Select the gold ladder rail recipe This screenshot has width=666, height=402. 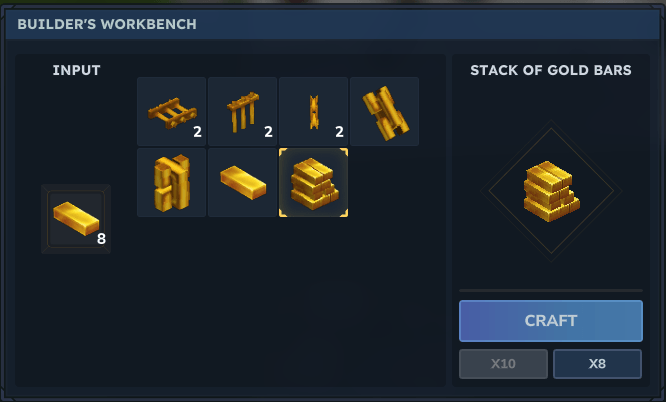[172, 111]
